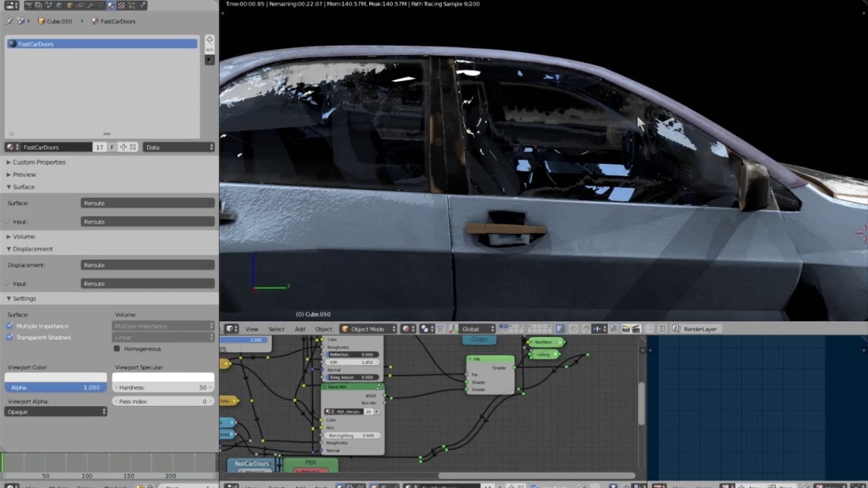Create new material with plus button
This screenshot has height=488, width=868.
point(123,147)
